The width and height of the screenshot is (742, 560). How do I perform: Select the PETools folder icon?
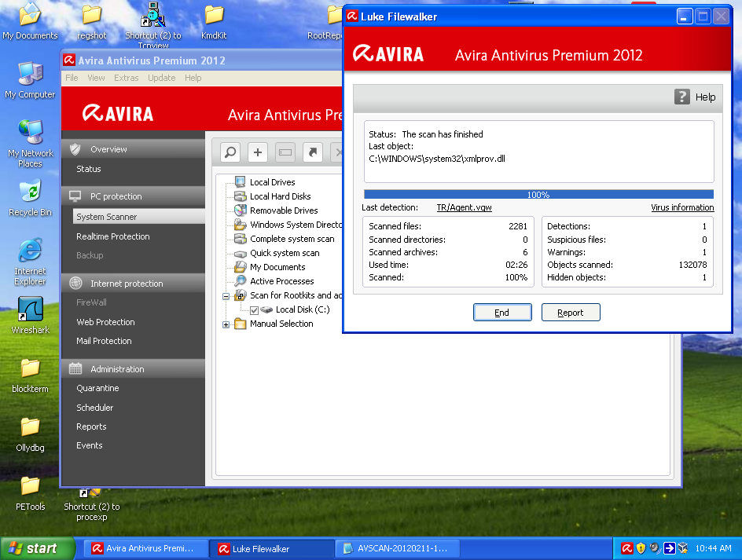tap(30, 492)
